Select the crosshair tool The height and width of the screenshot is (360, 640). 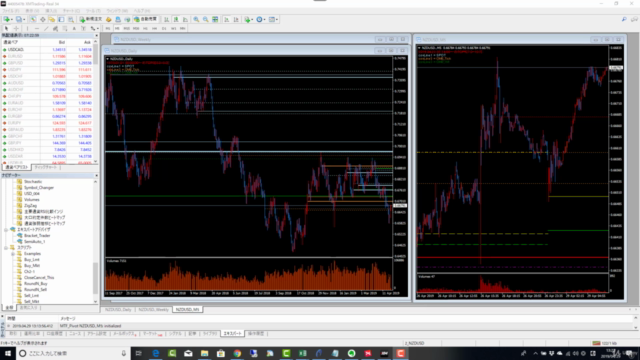[x=16, y=29]
